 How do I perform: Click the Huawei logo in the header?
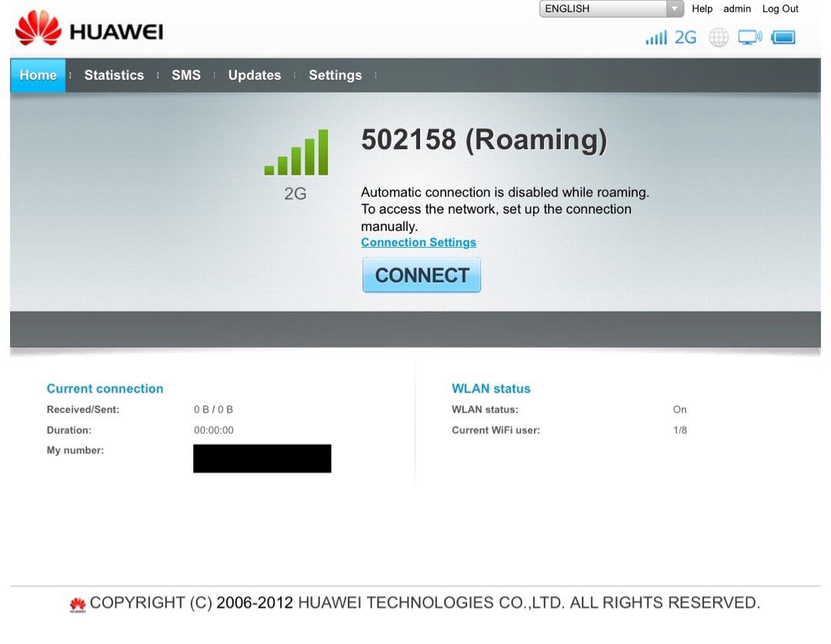pyautogui.click(x=88, y=31)
